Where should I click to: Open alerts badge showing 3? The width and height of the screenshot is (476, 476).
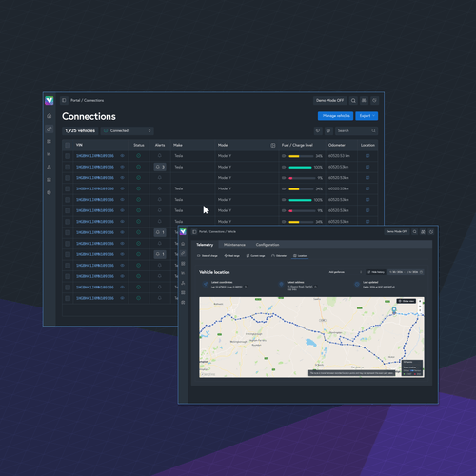(160, 167)
